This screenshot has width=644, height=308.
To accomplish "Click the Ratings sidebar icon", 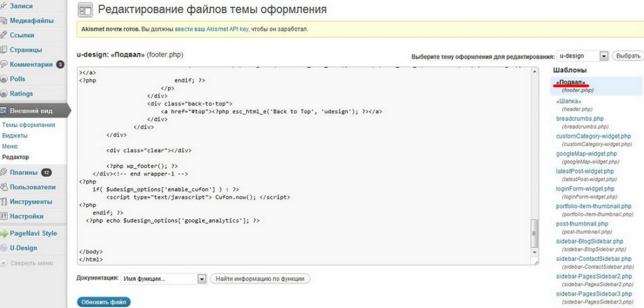I will 3,94.
